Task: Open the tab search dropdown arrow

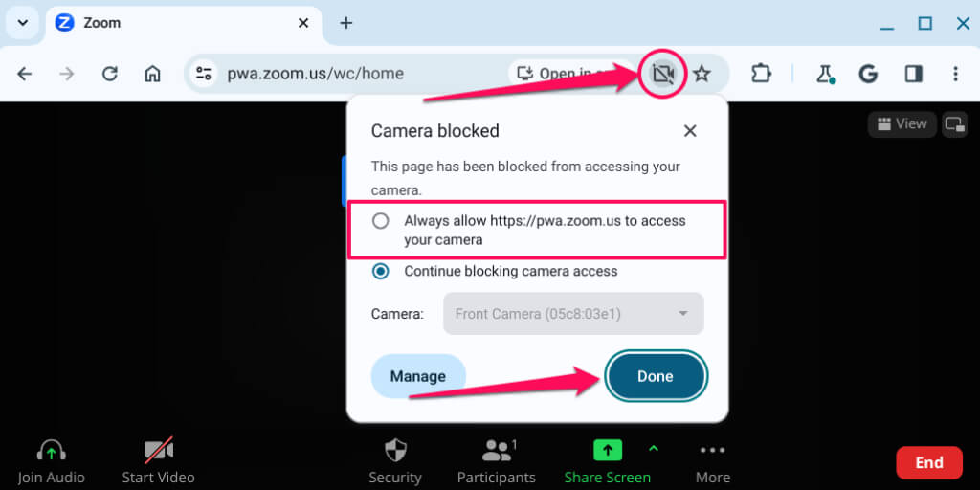Action: [x=23, y=23]
